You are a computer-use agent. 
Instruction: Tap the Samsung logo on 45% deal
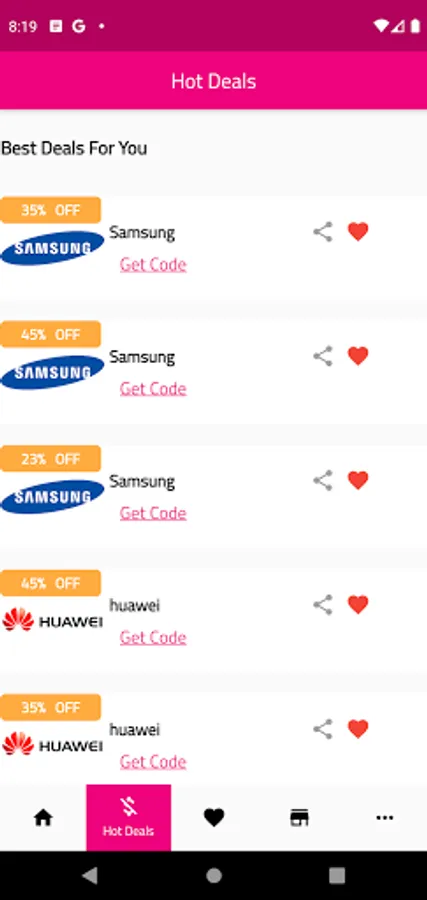click(52, 373)
